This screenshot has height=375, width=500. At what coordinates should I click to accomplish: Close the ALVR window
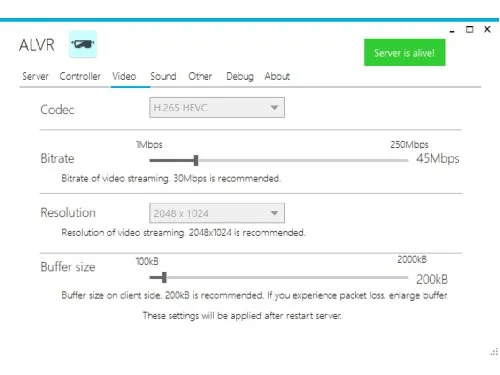[487, 29]
